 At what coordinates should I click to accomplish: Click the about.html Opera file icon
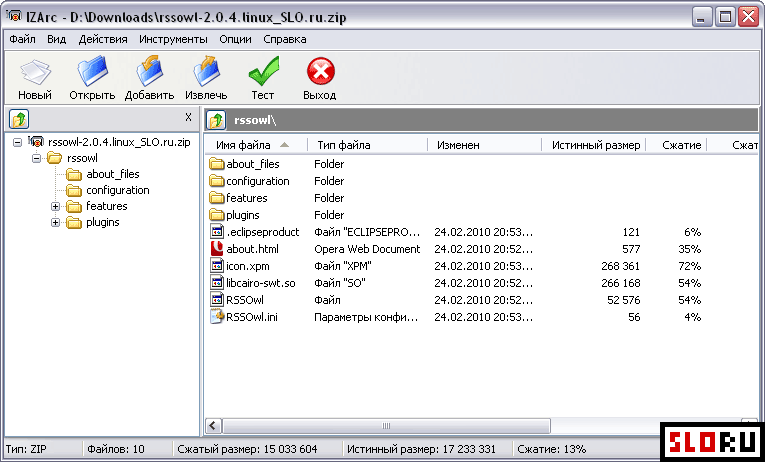point(217,249)
